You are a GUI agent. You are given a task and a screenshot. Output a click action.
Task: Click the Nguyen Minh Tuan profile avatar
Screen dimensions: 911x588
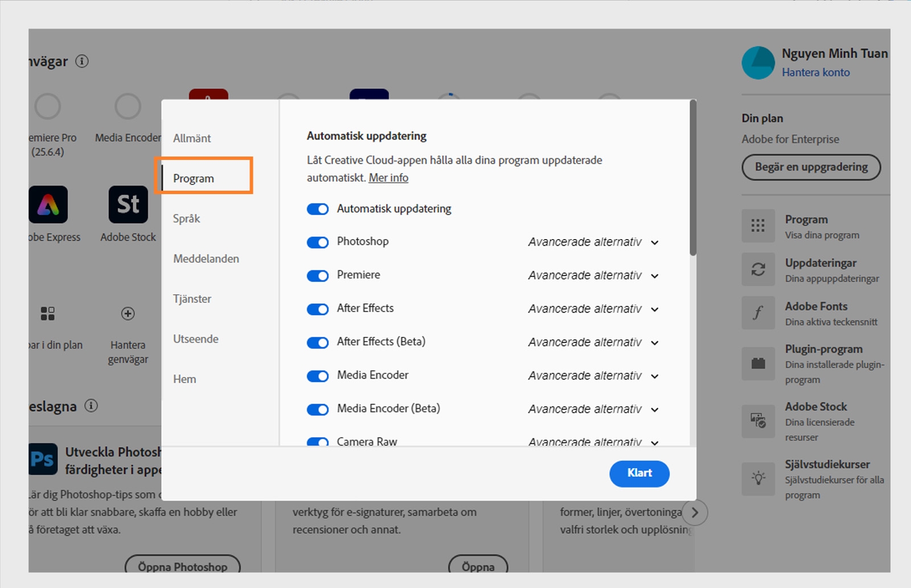[757, 63]
